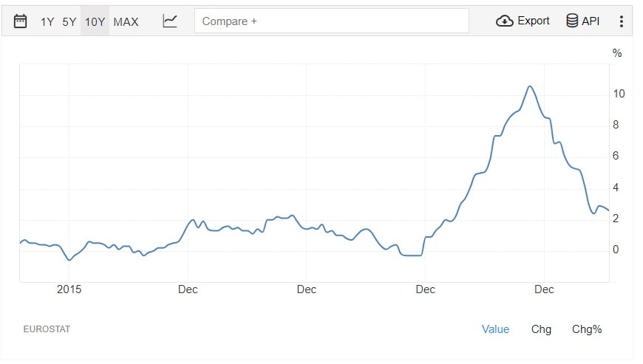Click the chart type line icon
This screenshot has height=364, width=643.
click(x=170, y=21)
